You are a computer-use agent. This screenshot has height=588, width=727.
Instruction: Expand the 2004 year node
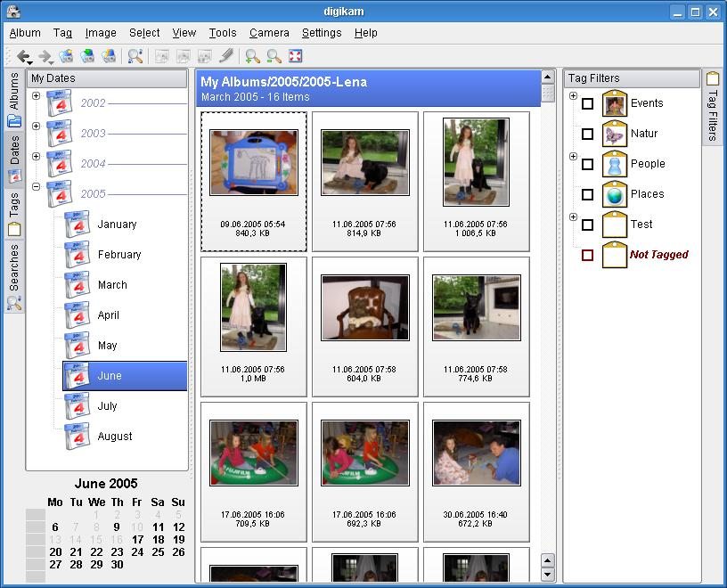click(37, 156)
